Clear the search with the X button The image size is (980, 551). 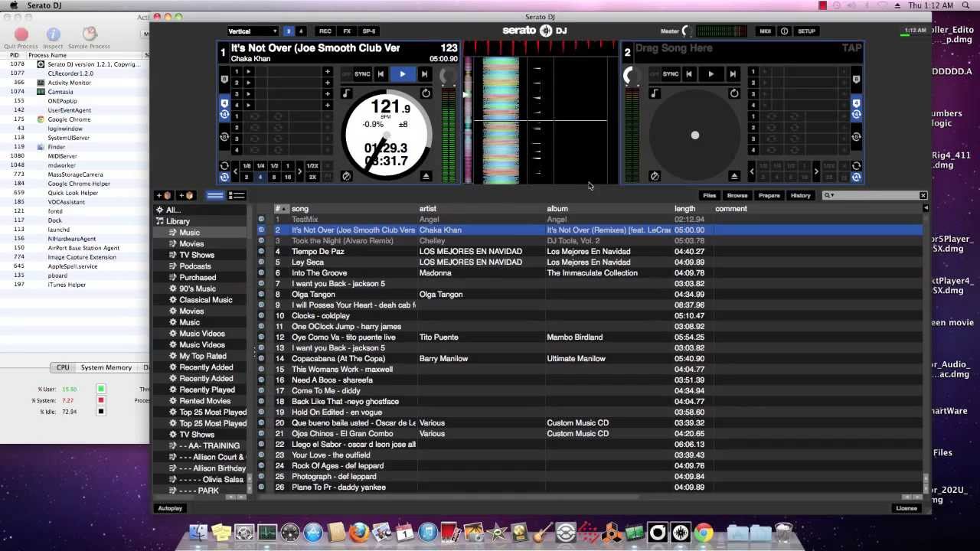[x=923, y=196]
